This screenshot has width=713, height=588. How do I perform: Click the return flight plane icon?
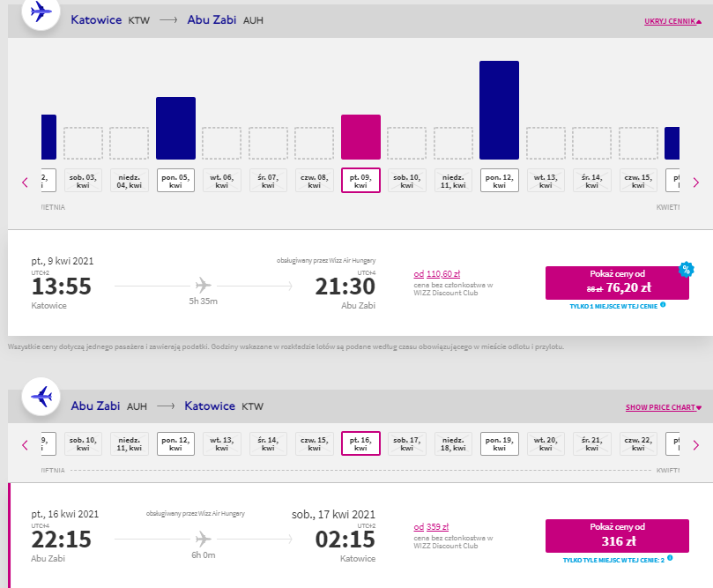pyautogui.click(x=41, y=397)
